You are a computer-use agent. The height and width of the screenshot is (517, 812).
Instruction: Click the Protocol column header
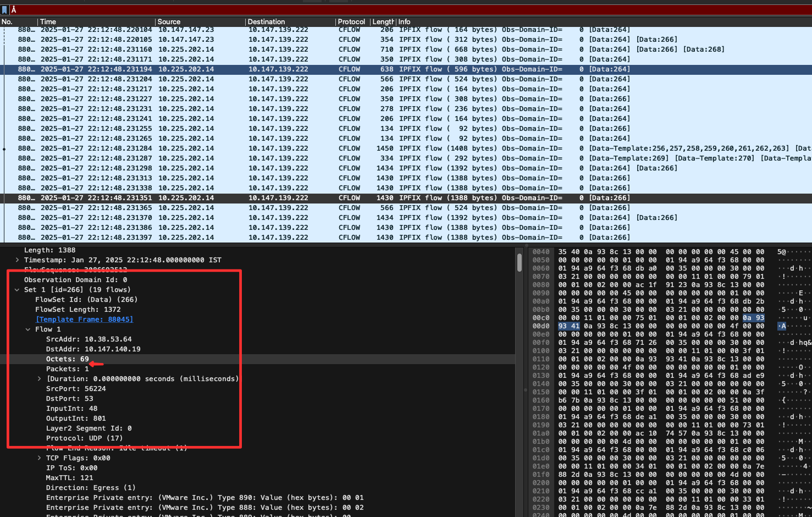click(x=351, y=22)
